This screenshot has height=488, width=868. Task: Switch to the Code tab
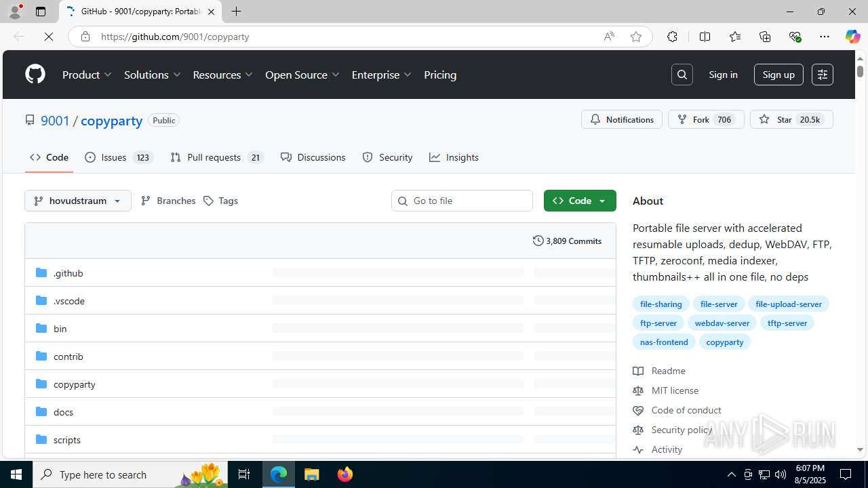[49, 157]
